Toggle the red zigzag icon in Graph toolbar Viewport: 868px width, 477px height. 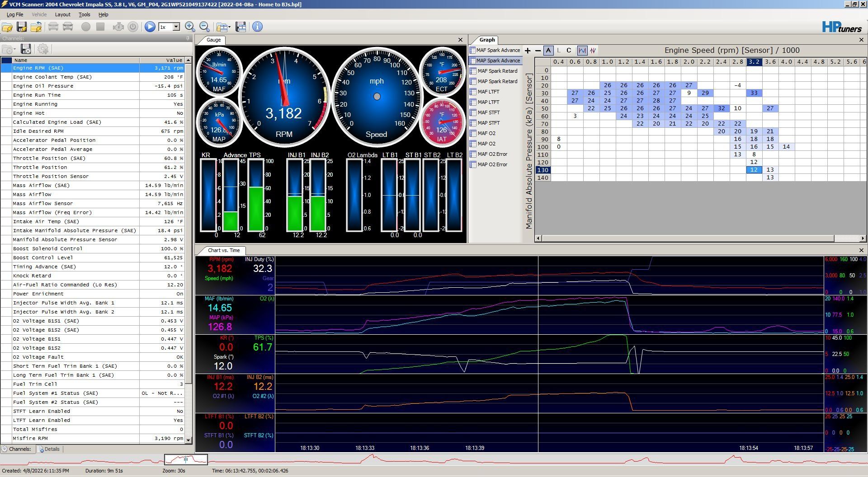click(593, 51)
